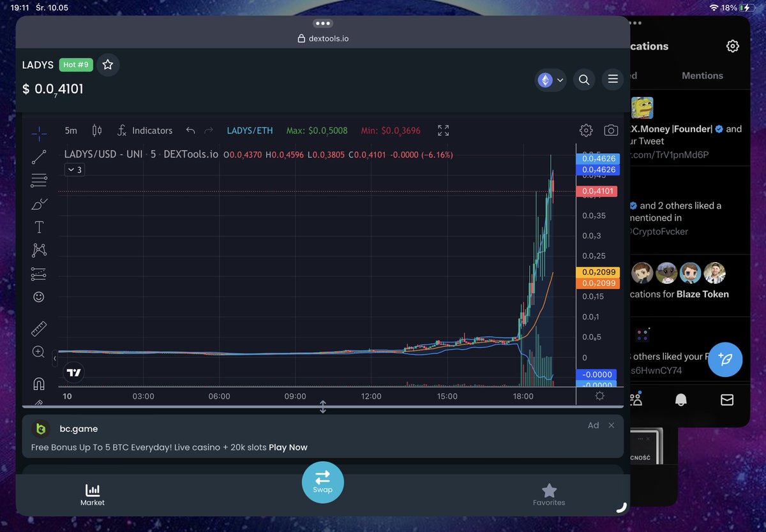Select the brush drawing tool

(x=39, y=204)
